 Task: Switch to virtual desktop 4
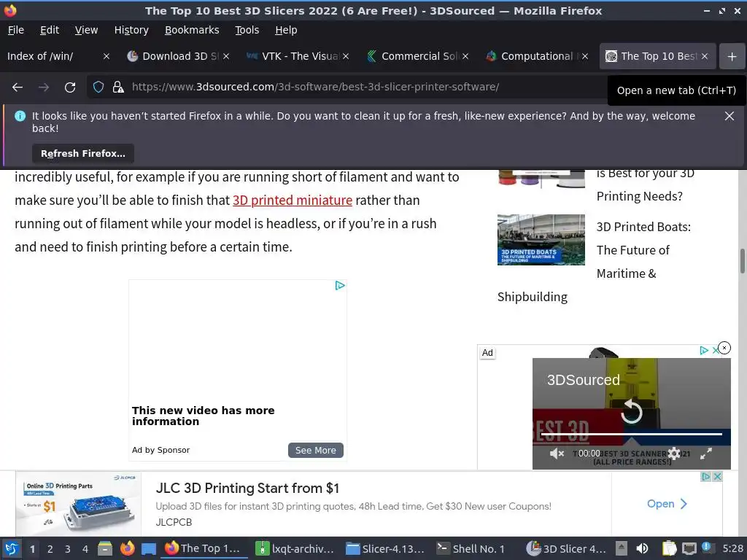(x=85, y=548)
